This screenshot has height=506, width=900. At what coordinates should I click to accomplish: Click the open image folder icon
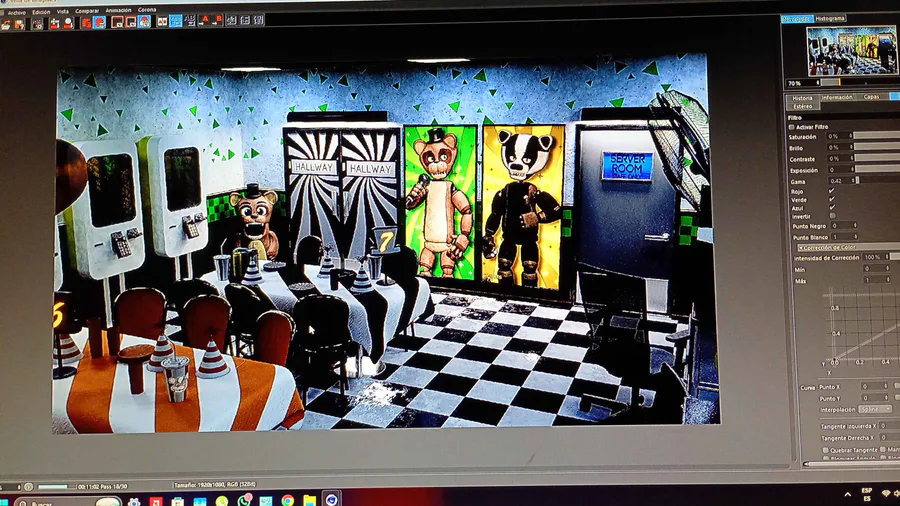click(6, 25)
